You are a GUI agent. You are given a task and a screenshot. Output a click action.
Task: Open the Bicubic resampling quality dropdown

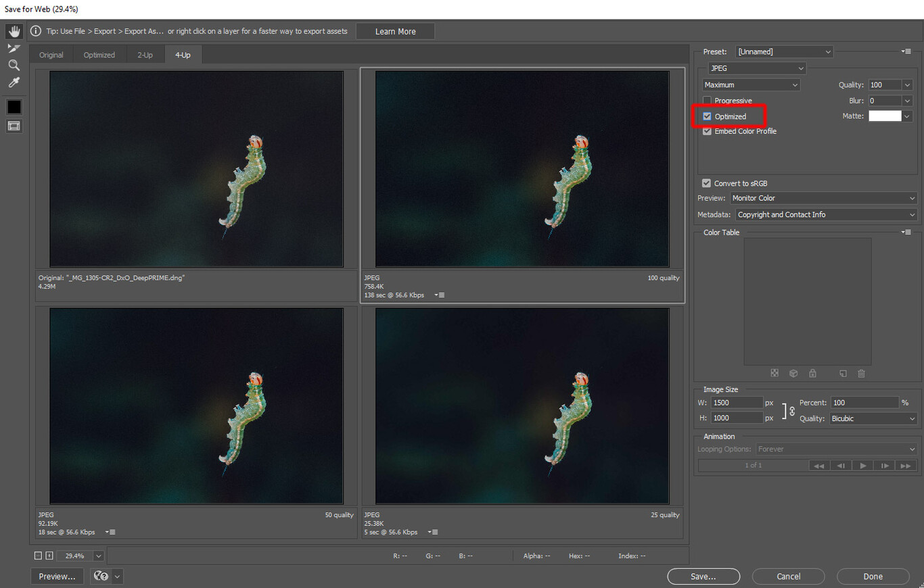[x=873, y=418]
